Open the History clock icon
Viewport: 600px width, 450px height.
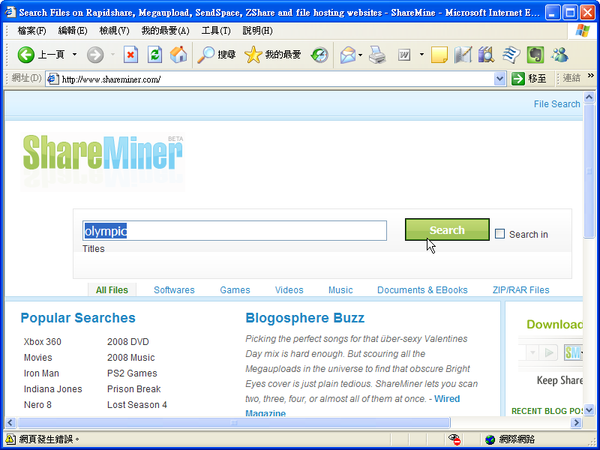pyautogui.click(x=320, y=55)
